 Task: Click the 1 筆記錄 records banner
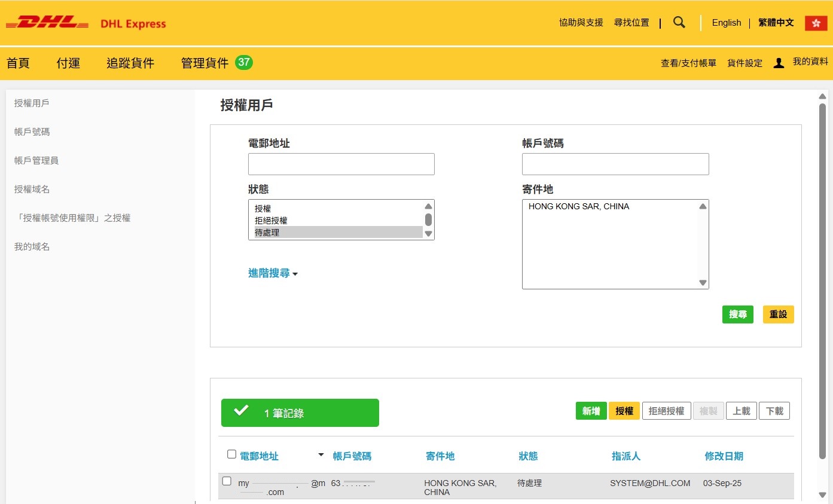point(300,413)
